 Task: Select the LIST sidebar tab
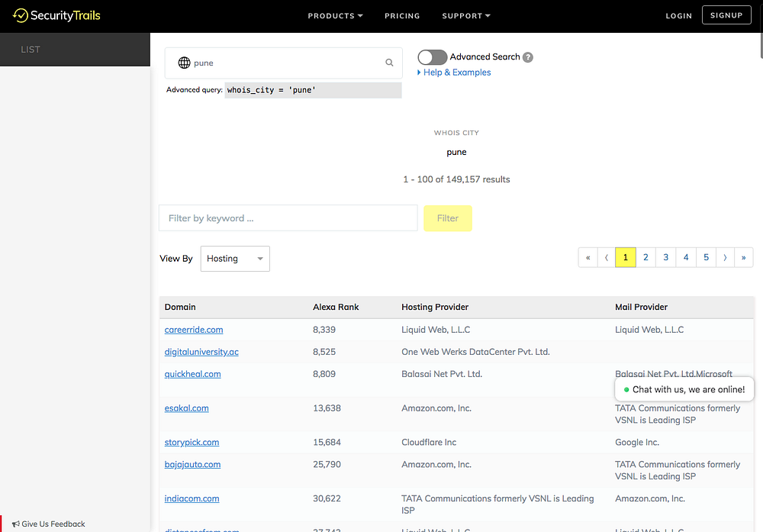pos(75,49)
